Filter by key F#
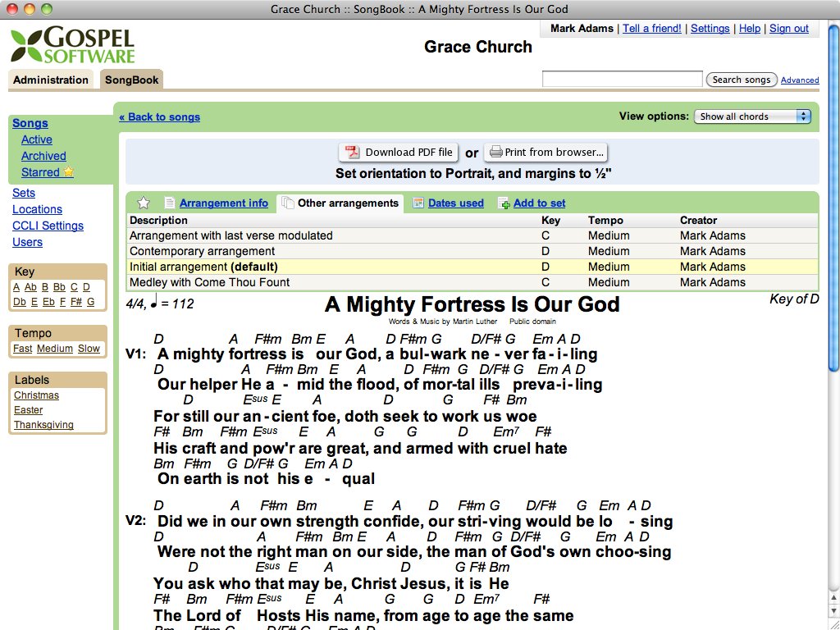Viewport: 840px width, 630px height. click(76, 302)
